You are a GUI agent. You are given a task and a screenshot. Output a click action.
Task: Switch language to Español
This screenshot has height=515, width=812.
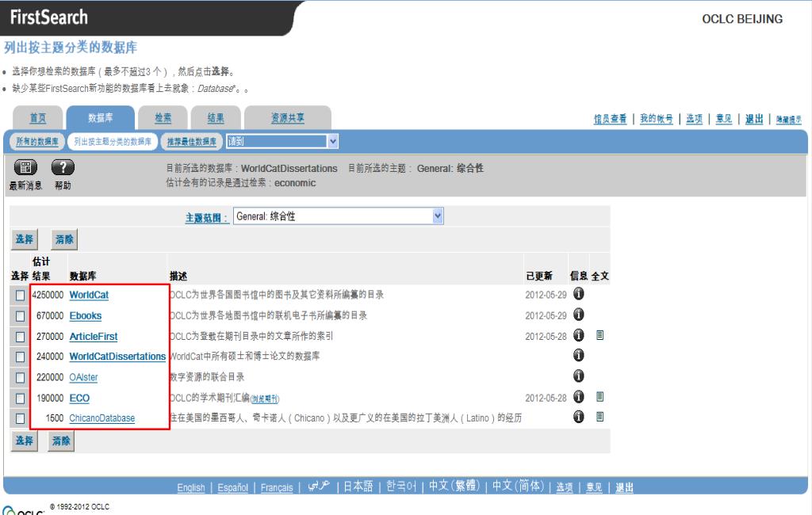point(232,487)
